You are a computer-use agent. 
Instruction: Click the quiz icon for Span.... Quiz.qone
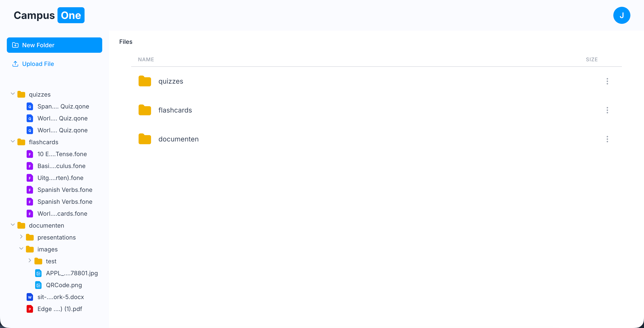pyautogui.click(x=30, y=107)
